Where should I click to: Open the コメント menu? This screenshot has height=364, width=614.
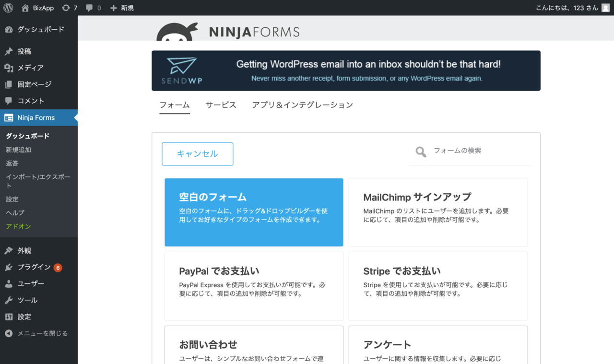pos(39,101)
